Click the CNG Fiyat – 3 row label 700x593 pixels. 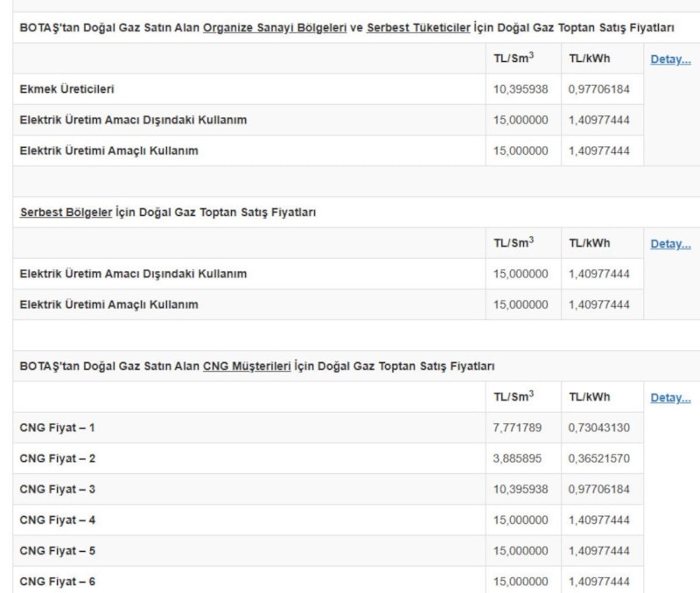(x=57, y=489)
